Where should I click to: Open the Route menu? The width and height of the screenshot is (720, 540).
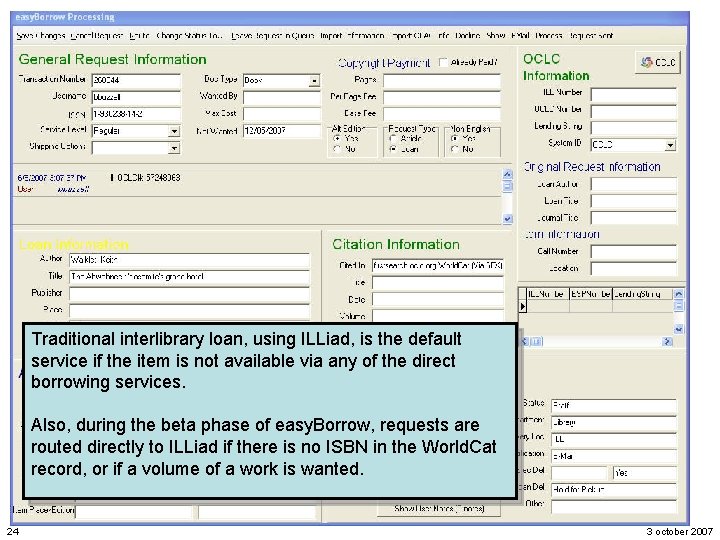[x=139, y=36]
